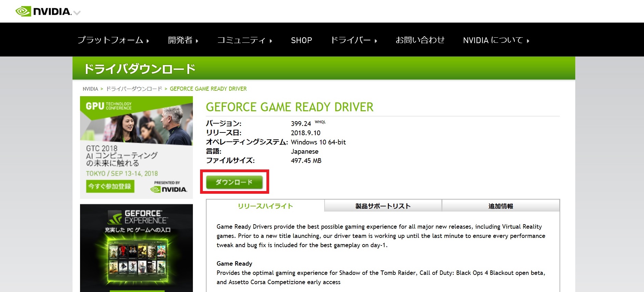
Task: Click the NVIDIA logo at top left
Action: (43, 12)
